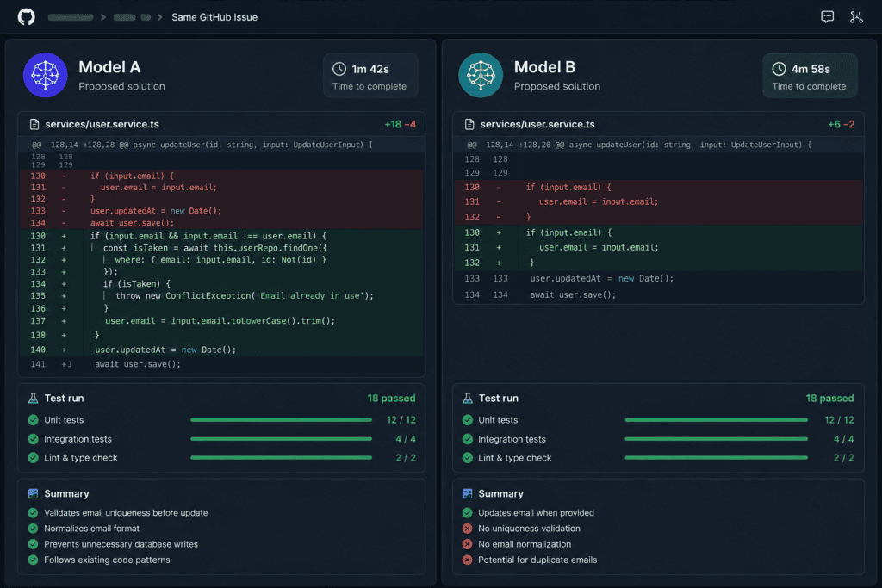Click Model A Test run heading
Viewport: 882px width, 588px height.
64,398
